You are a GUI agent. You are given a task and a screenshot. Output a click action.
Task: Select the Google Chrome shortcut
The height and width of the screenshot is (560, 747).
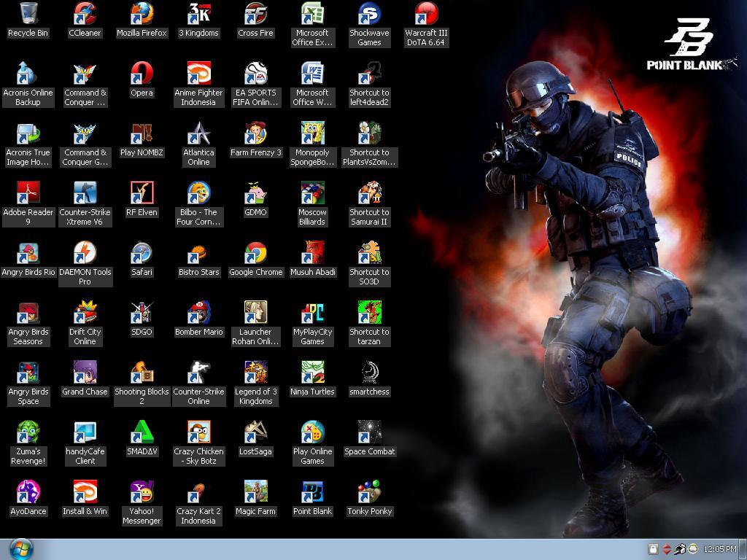pyautogui.click(x=256, y=253)
